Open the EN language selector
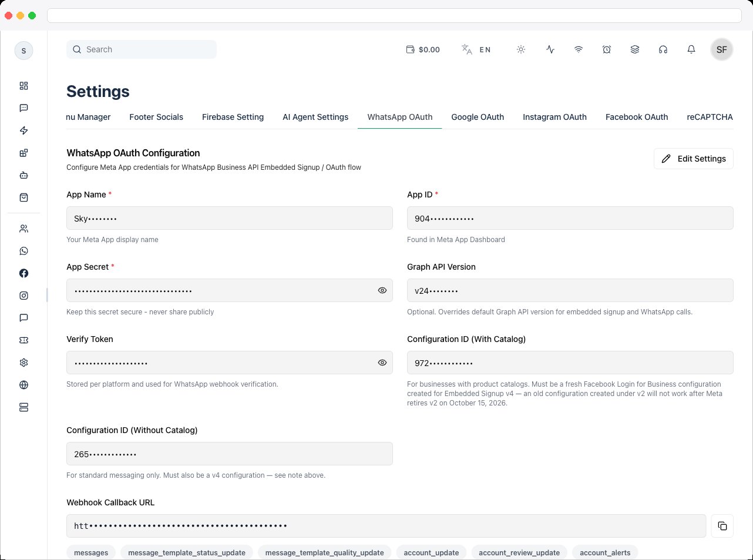Image resolution: width=753 pixels, height=560 pixels. pyautogui.click(x=476, y=49)
